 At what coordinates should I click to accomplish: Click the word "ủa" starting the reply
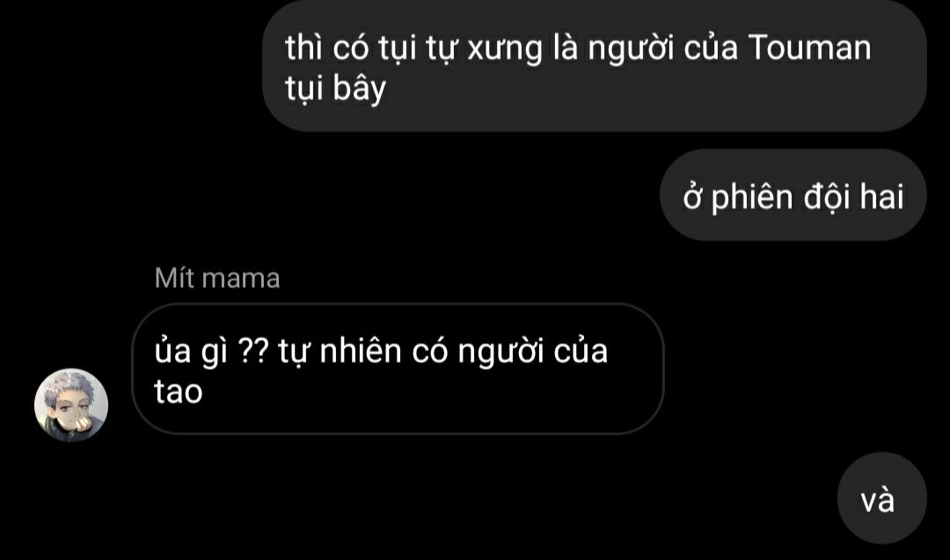(172, 351)
